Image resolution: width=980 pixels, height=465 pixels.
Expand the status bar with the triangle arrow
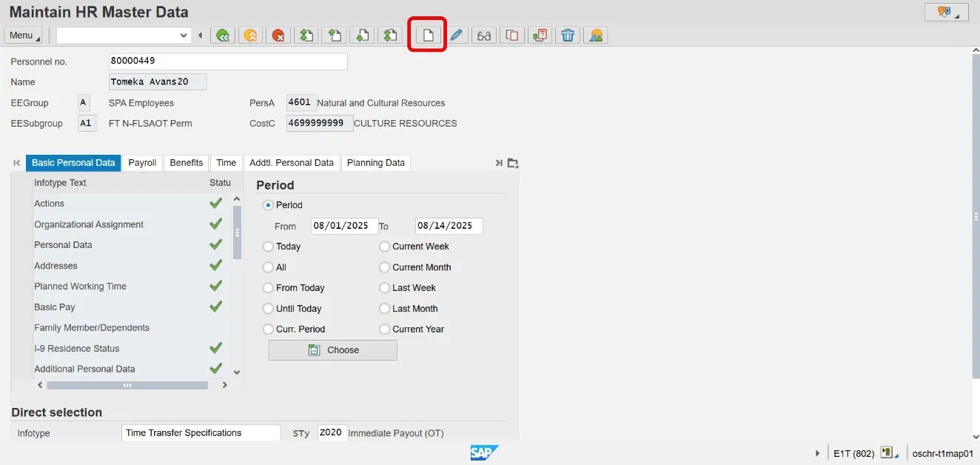(x=817, y=452)
